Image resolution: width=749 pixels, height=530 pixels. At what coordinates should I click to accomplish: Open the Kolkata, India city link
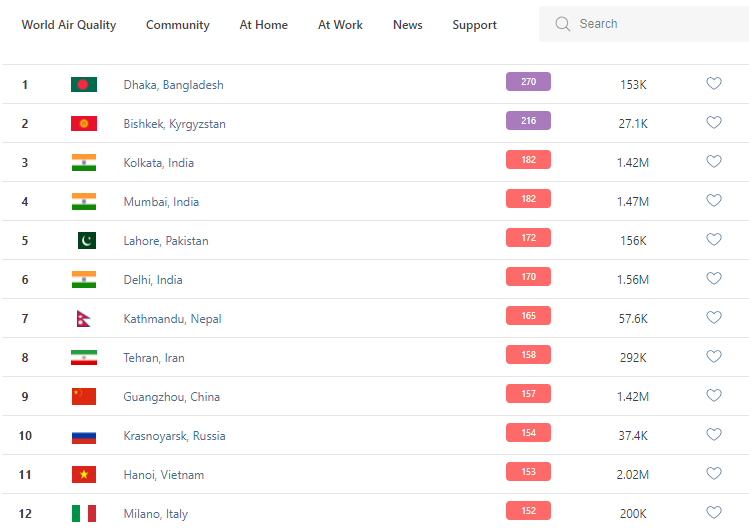(x=159, y=163)
